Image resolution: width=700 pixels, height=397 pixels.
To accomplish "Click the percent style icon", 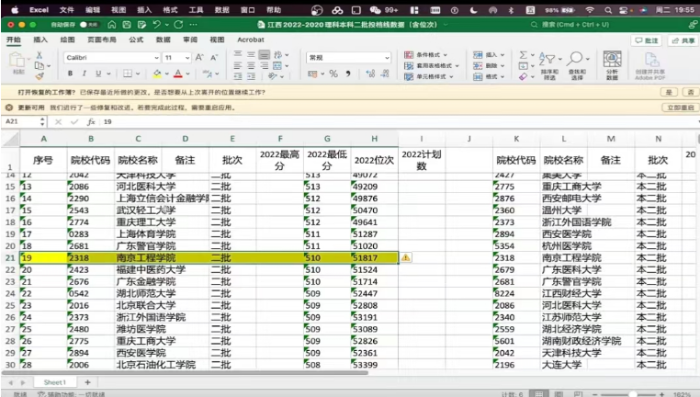I will click(x=333, y=74).
